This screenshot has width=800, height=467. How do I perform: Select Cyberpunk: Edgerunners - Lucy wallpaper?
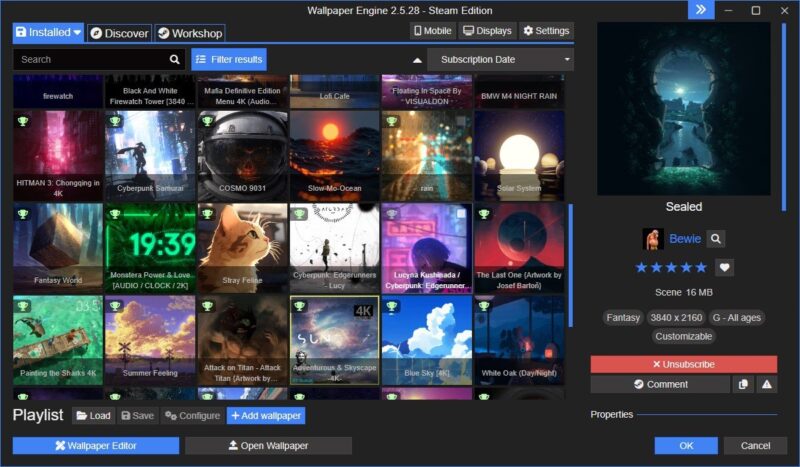(334, 248)
